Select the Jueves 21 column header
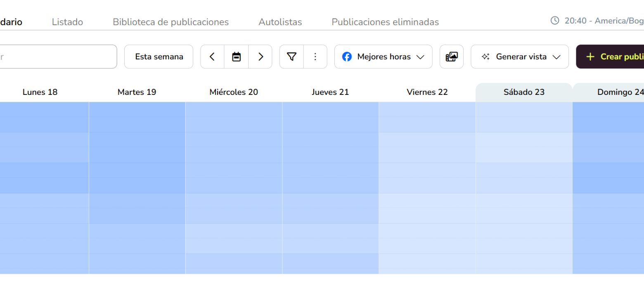Screen dimensions: 644x287 (x=330, y=92)
